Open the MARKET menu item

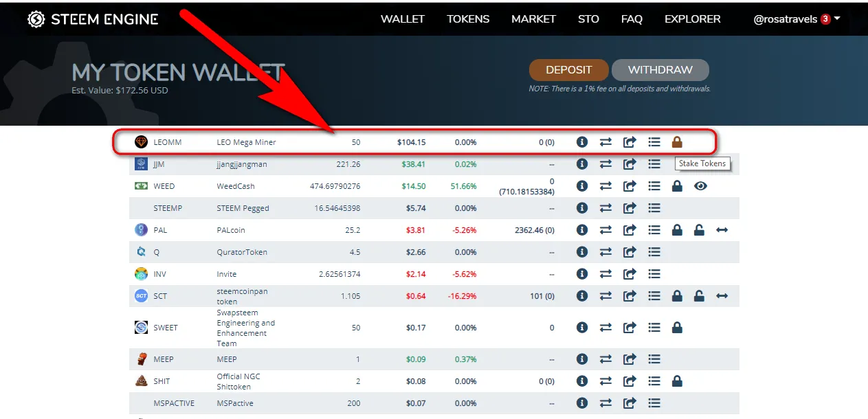click(533, 19)
